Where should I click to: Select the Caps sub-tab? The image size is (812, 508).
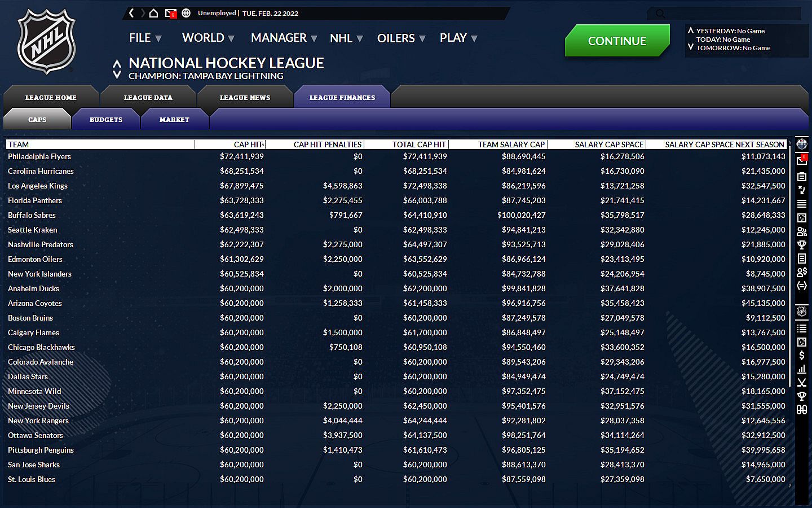coord(37,119)
